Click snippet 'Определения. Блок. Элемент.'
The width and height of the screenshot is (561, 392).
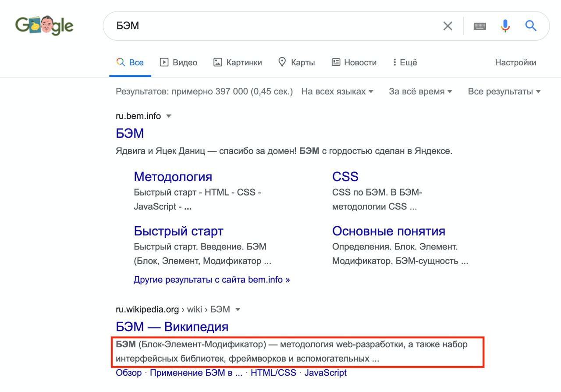point(400,254)
